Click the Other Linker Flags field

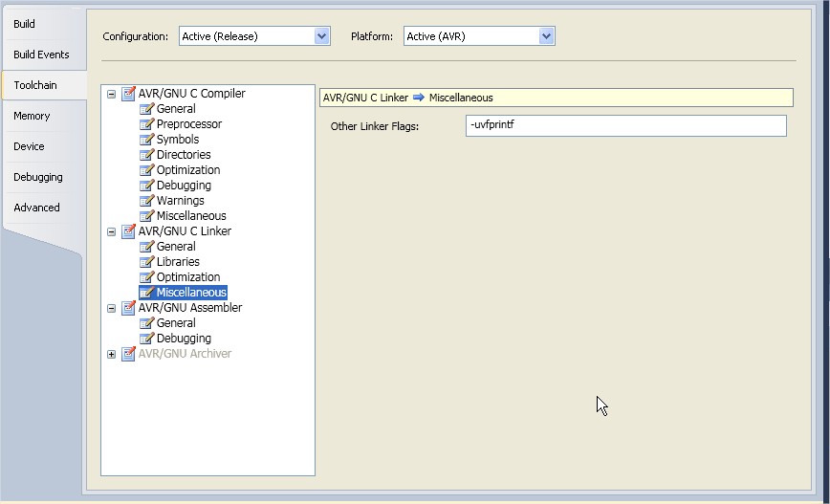[626, 126]
